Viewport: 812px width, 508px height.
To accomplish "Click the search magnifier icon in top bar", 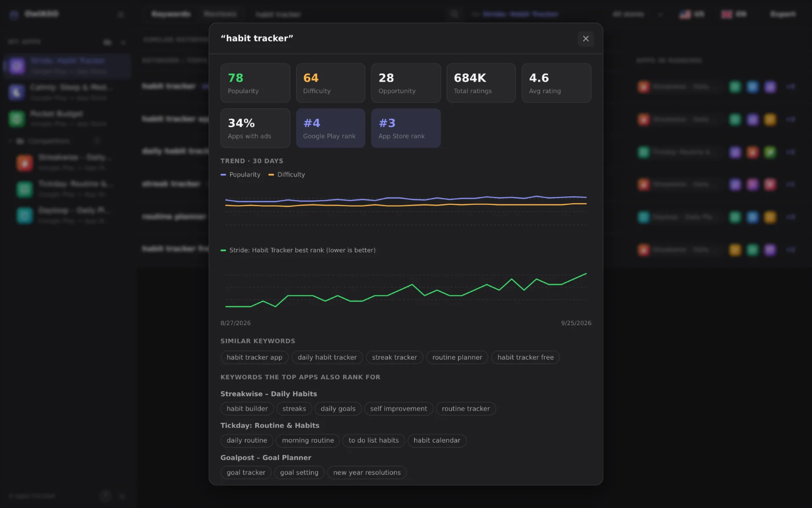I will tap(455, 14).
